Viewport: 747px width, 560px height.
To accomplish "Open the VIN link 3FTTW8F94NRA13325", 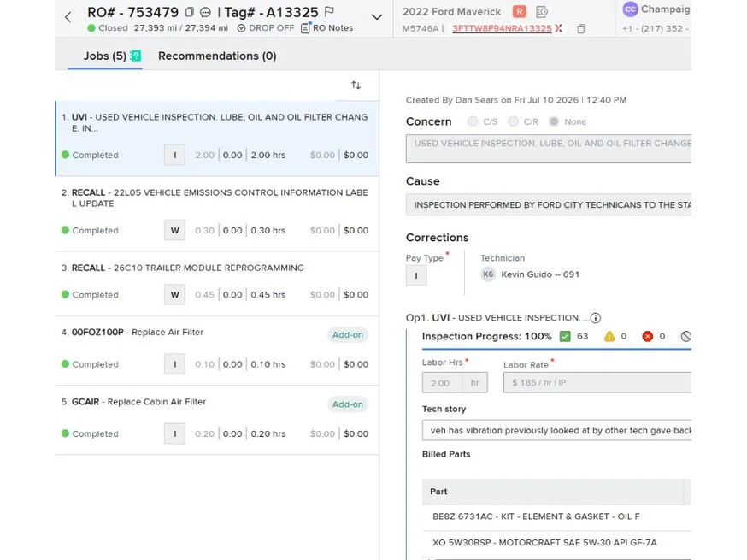I will coord(502,28).
